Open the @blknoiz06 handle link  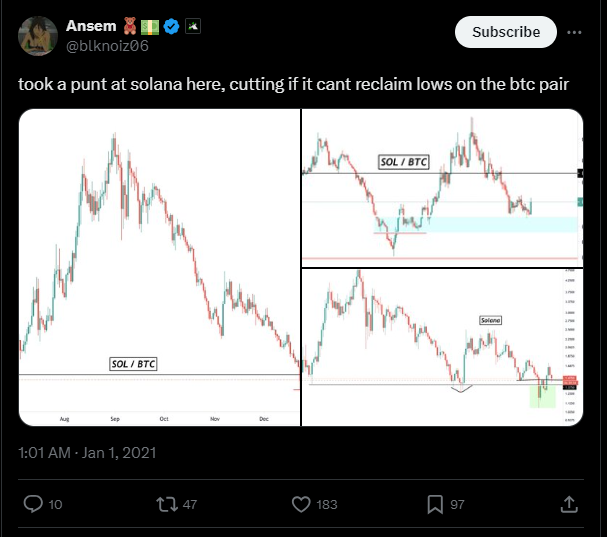[106, 45]
